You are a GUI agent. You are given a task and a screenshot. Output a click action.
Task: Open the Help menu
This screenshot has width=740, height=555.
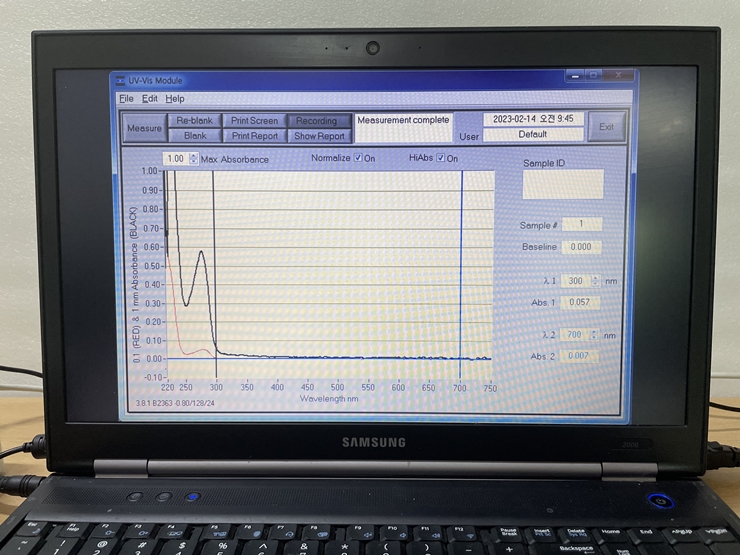(175, 99)
